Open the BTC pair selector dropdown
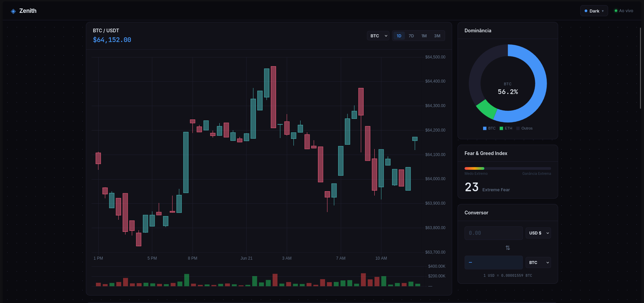 [x=378, y=36]
